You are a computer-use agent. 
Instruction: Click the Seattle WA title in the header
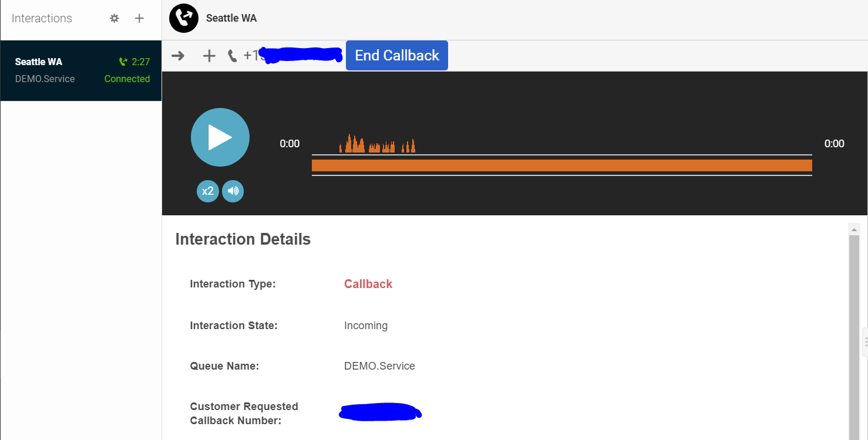pyautogui.click(x=231, y=18)
